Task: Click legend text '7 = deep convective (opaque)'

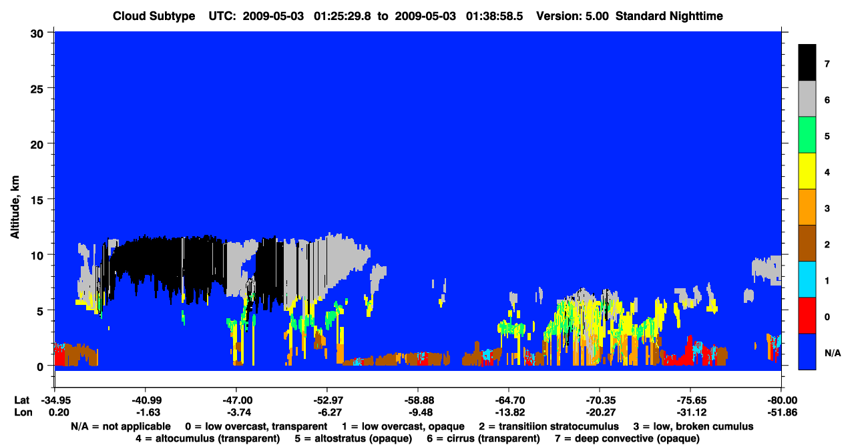Action: click(x=627, y=438)
